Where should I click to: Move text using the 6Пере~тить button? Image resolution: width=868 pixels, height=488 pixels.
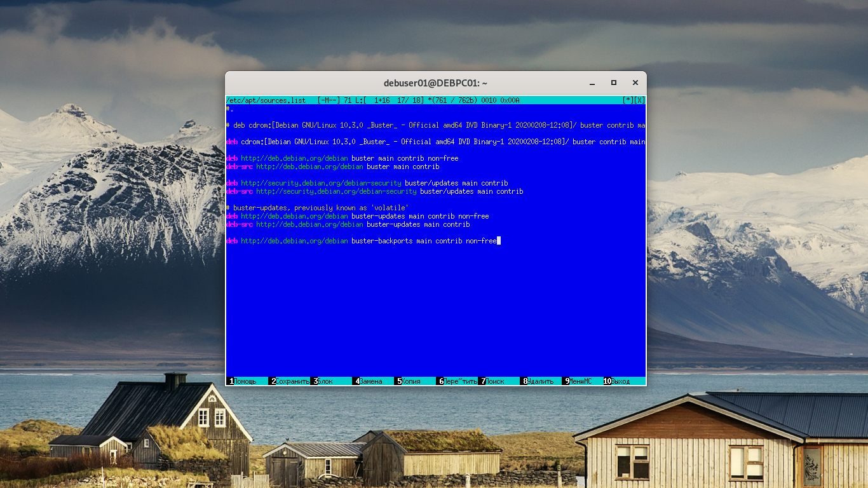click(457, 381)
